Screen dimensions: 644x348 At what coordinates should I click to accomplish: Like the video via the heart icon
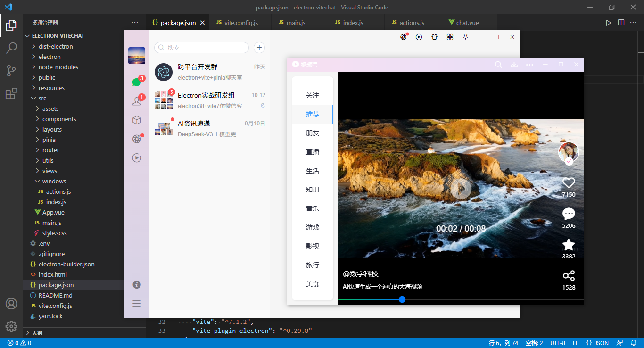(569, 182)
